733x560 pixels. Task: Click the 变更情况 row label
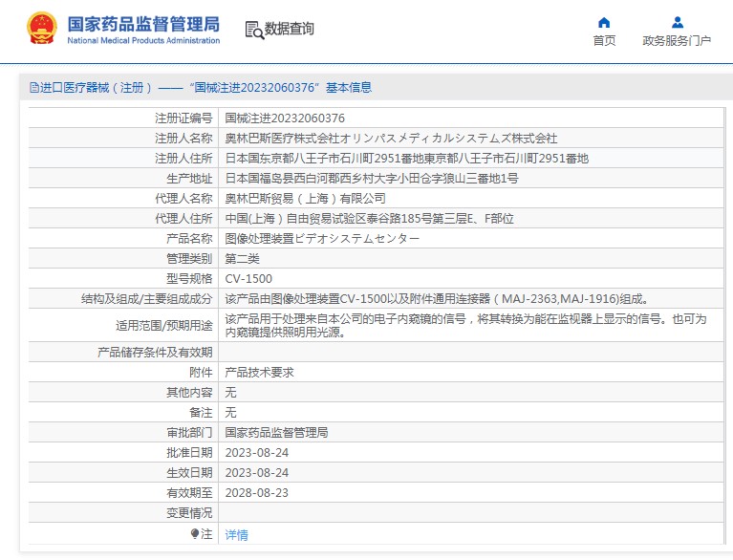coord(189,513)
